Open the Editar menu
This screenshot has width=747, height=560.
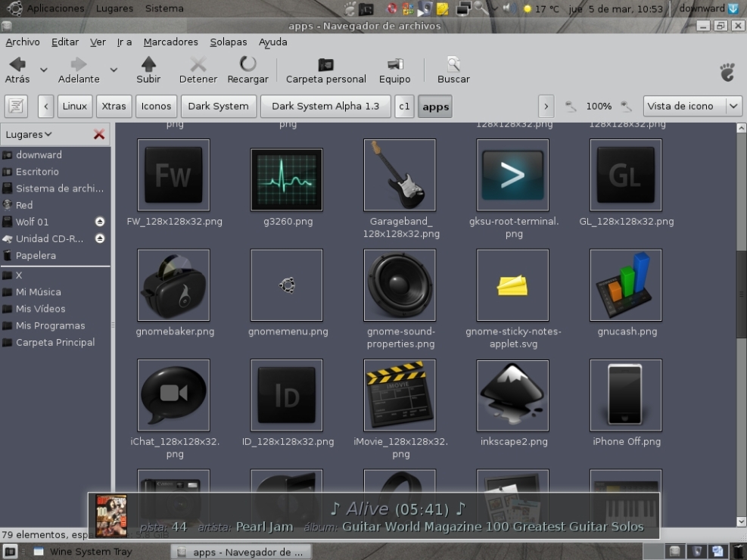pyautogui.click(x=65, y=42)
